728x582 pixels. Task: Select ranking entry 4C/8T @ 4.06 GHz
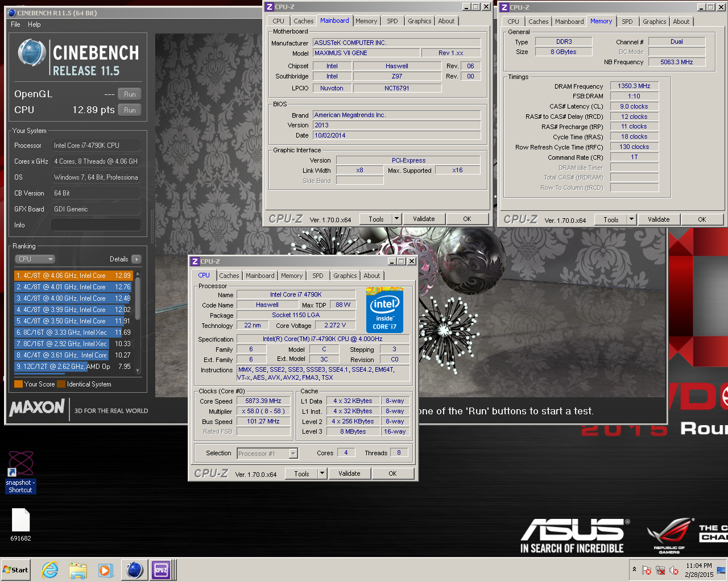coord(73,276)
